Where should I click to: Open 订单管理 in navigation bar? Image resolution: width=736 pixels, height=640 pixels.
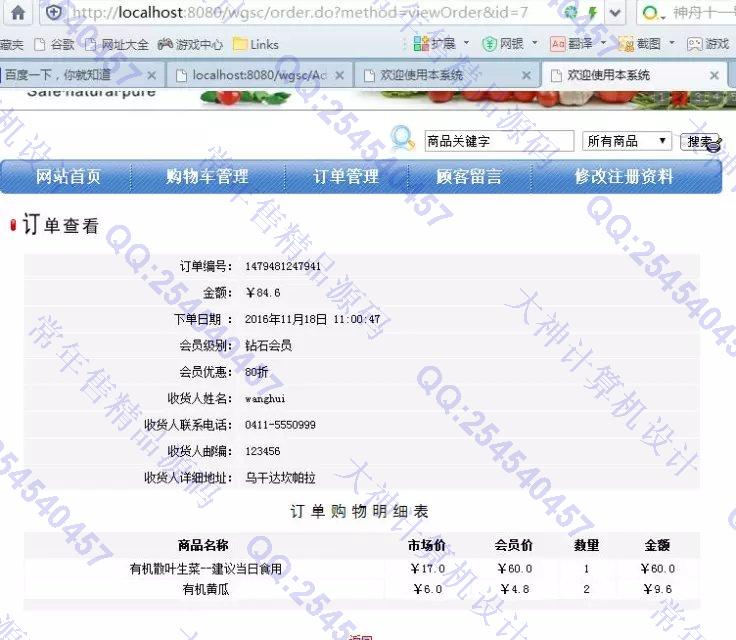(x=346, y=177)
